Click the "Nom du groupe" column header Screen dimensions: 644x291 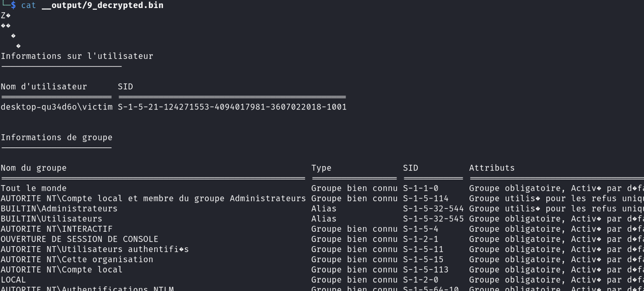coord(34,168)
